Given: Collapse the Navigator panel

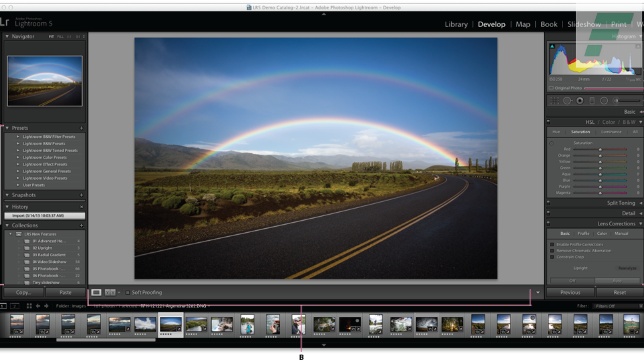Looking at the screenshot, I should pos(8,37).
